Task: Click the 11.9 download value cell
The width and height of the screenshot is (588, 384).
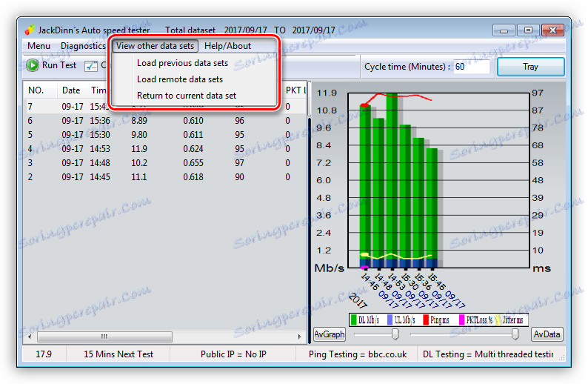Action: (139, 149)
